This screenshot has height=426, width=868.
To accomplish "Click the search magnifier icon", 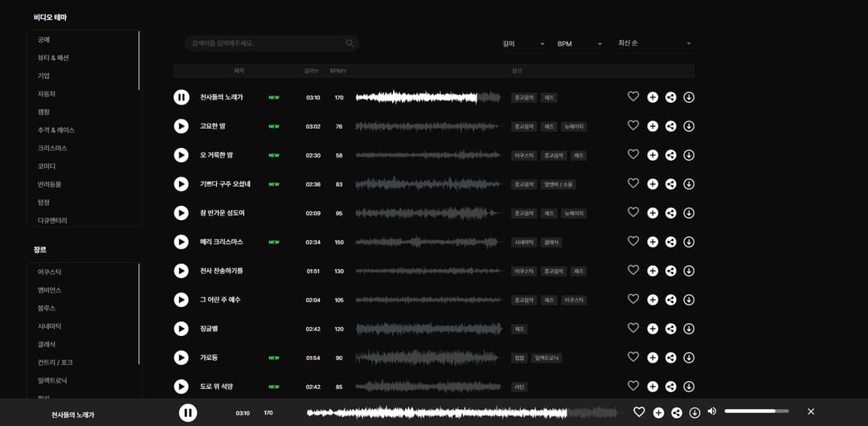I will [350, 43].
